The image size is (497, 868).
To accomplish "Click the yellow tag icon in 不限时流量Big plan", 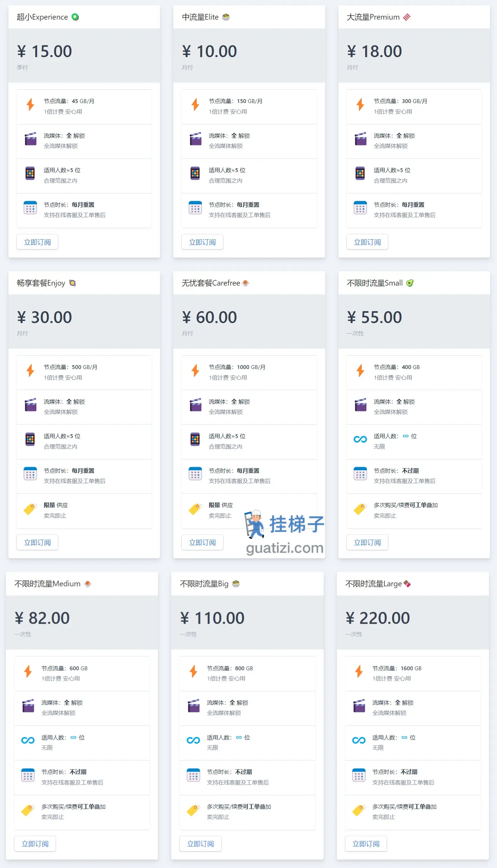I will point(193,810).
